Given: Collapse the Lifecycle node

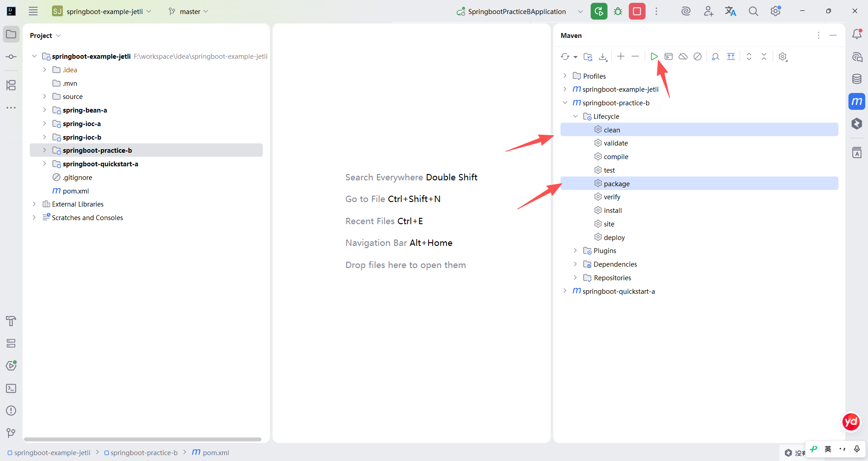Looking at the screenshot, I should pyautogui.click(x=576, y=116).
